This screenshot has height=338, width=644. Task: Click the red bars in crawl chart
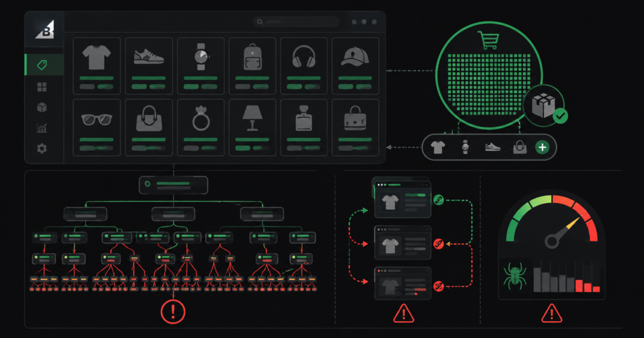tap(588, 286)
